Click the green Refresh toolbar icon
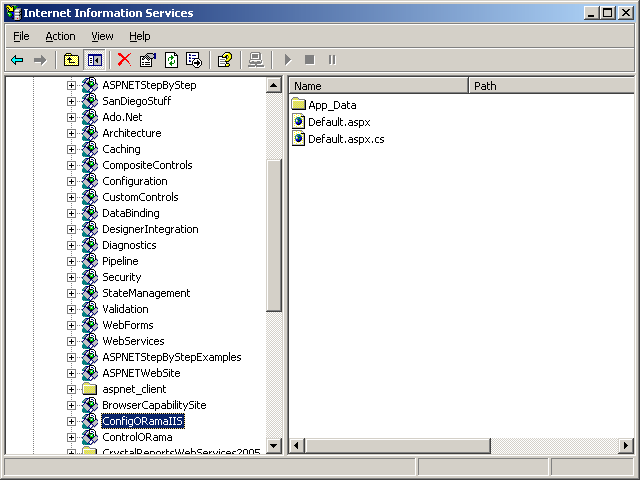The width and height of the screenshot is (640, 480). tap(171, 60)
